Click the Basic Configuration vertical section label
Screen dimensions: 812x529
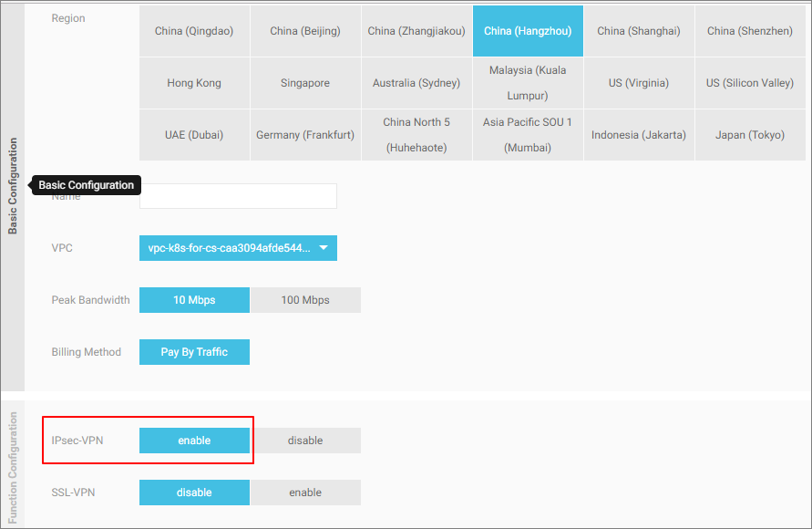[x=13, y=186]
